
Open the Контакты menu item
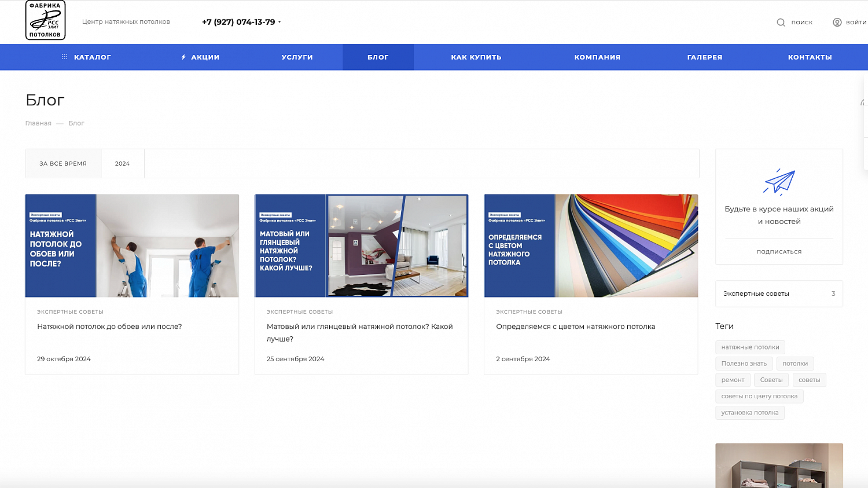(x=810, y=57)
